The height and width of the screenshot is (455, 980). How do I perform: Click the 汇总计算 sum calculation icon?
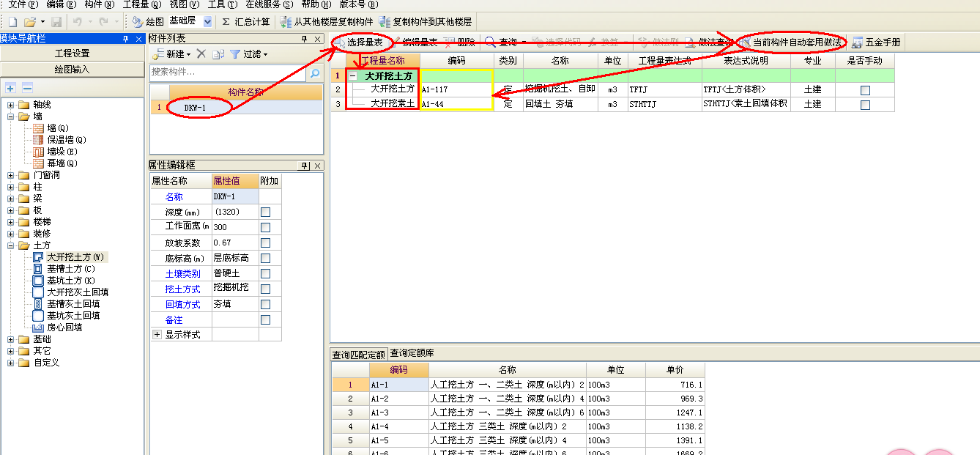[226, 22]
